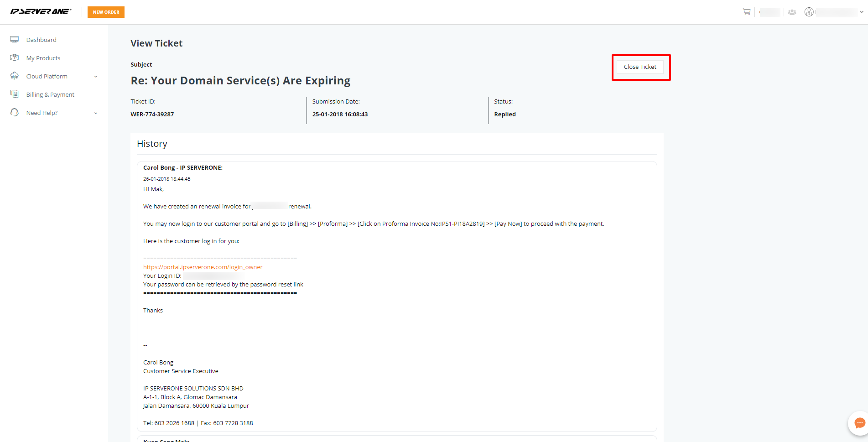Open the shopping cart icon
Viewport: 868px width, 442px height.
point(746,12)
